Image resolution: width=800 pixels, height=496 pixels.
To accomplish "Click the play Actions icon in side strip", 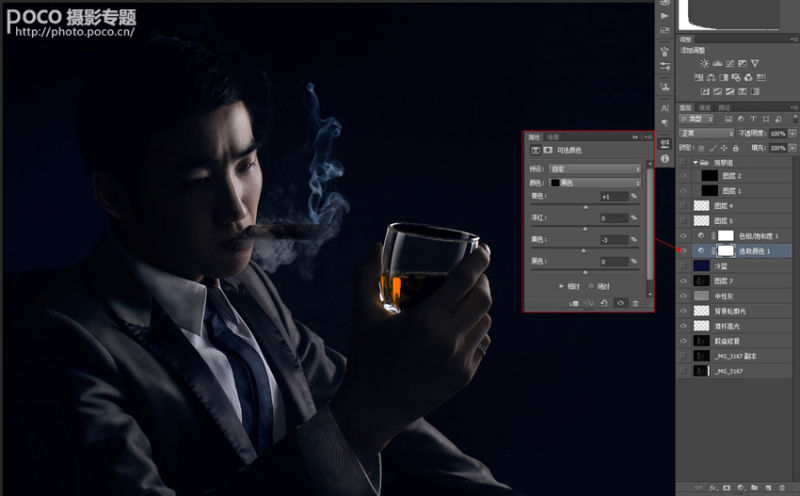I will pos(665,17).
